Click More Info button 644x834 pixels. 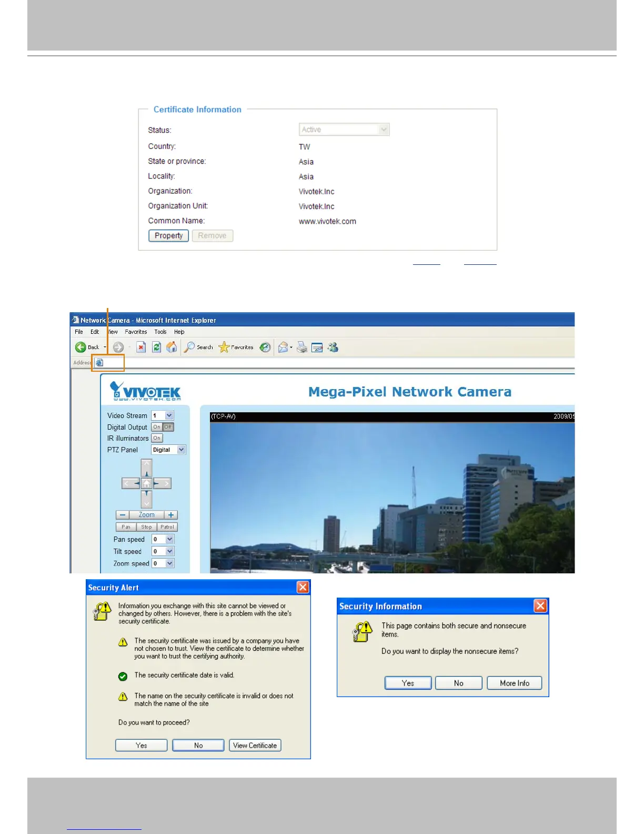tap(515, 683)
